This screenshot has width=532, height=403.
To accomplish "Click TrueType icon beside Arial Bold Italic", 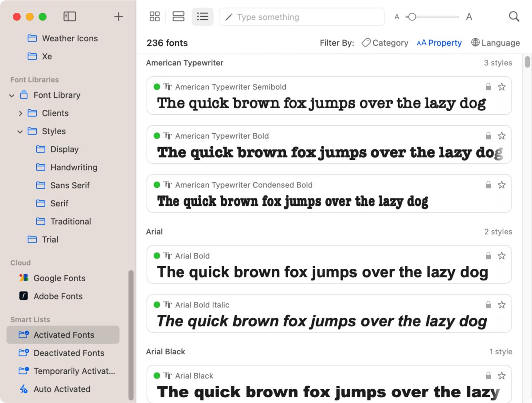I will coord(168,305).
